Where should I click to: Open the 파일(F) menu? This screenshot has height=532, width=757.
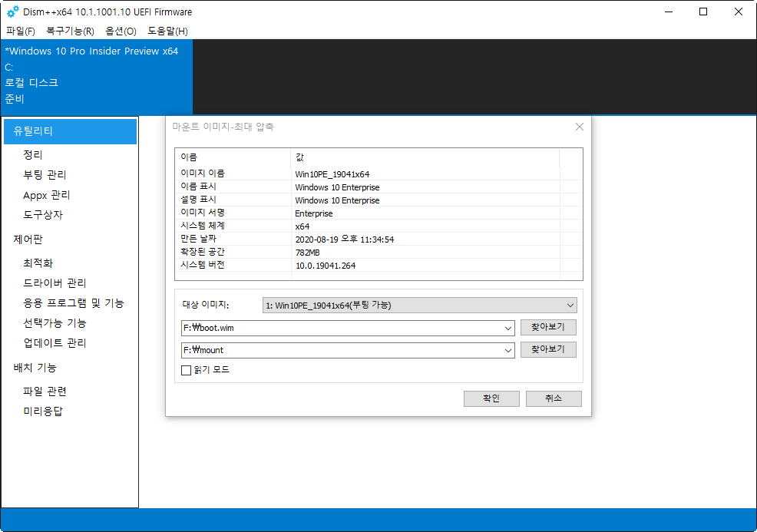point(21,31)
